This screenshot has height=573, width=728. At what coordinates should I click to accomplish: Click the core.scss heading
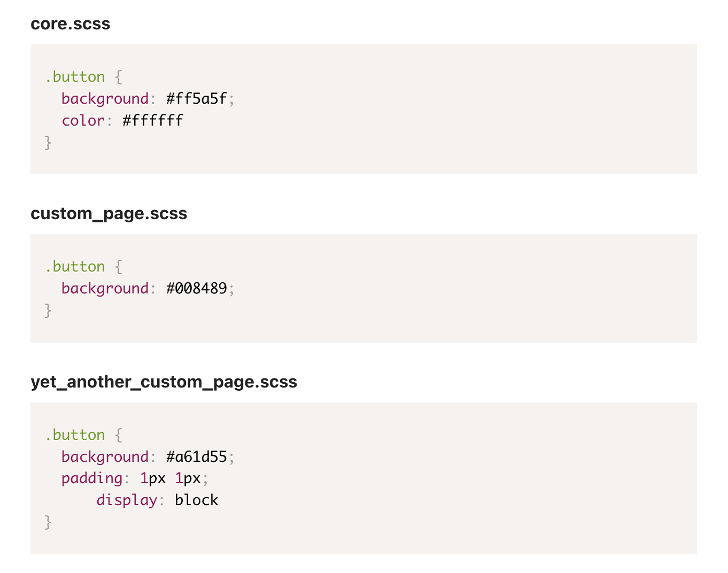[71, 24]
